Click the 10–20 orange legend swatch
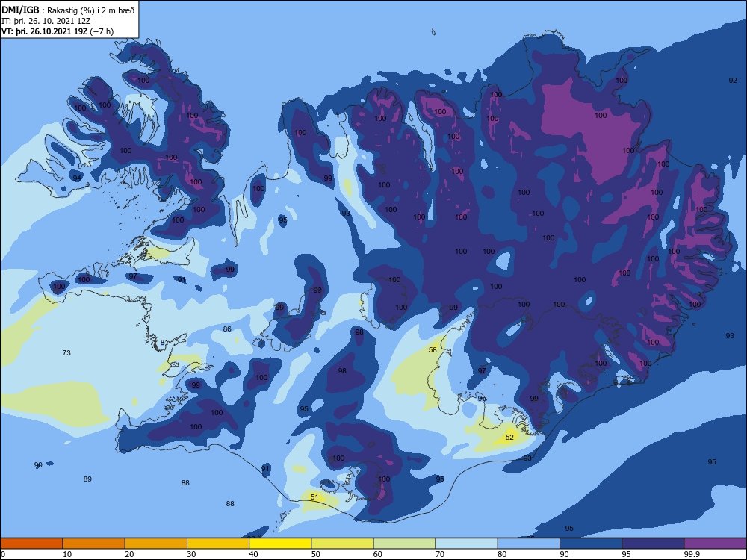Viewport: 747px width, 560px height. coord(94,544)
